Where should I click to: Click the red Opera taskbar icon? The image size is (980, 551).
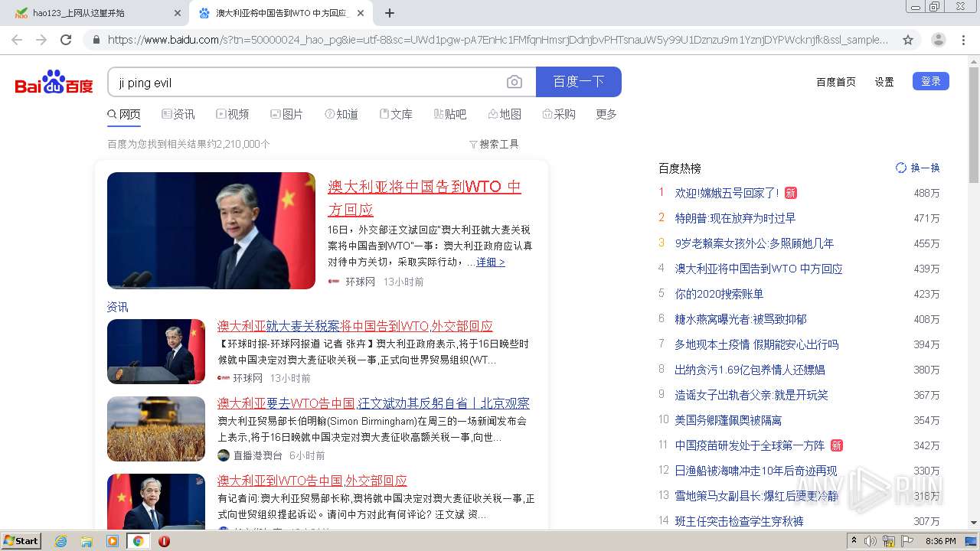pos(164,541)
